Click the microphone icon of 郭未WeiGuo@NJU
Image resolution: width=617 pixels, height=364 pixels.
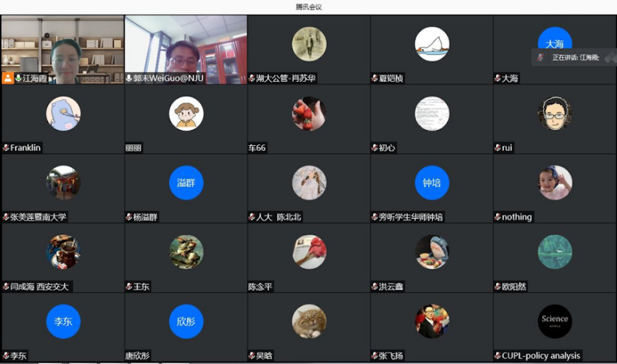(x=129, y=78)
